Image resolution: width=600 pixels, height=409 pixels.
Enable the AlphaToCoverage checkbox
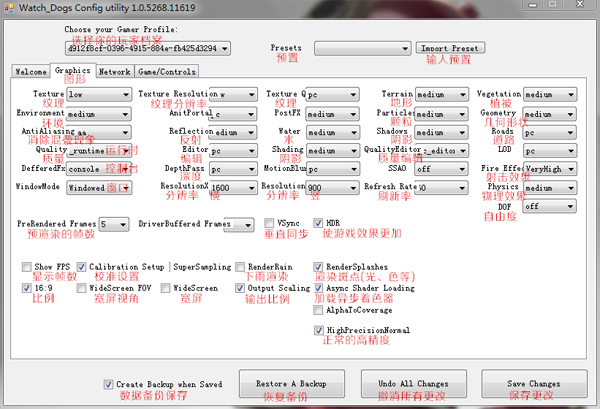pos(318,310)
